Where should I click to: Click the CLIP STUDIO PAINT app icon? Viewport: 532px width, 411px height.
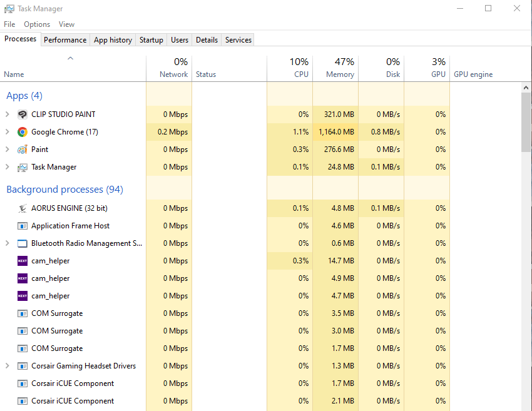(23, 114)
